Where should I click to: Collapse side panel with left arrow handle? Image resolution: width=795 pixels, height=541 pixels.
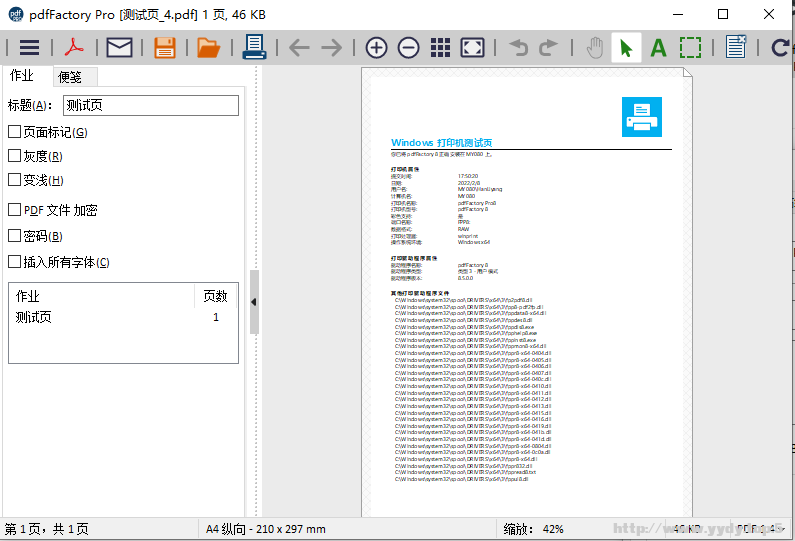coord(254,302)
